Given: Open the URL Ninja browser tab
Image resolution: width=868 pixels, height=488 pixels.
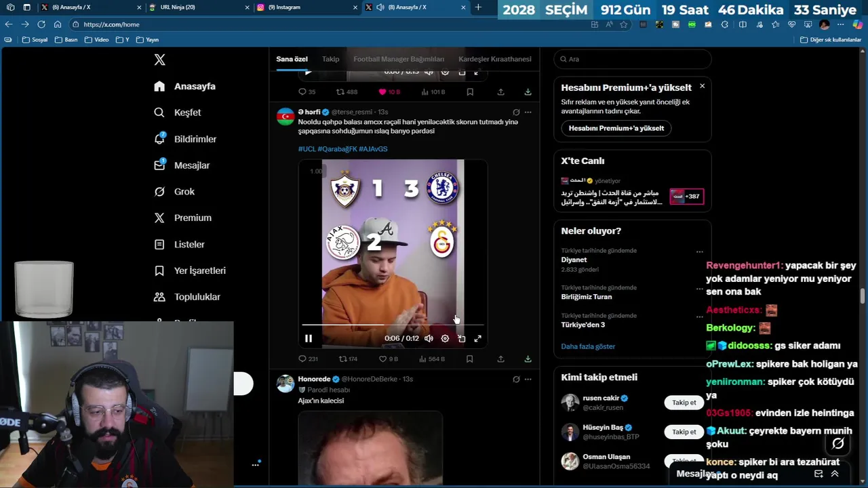Looking at the screenshot, I should click(198, 7).
